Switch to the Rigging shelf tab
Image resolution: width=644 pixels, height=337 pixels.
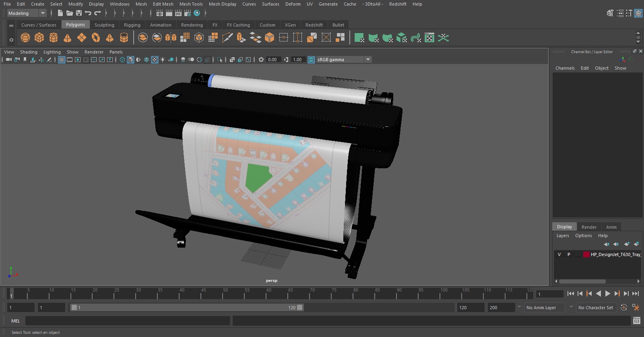[x=132, y=25]
